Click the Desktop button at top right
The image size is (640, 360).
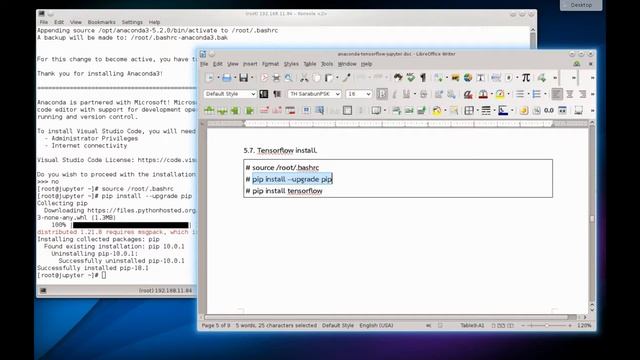(x=581, y=5)
